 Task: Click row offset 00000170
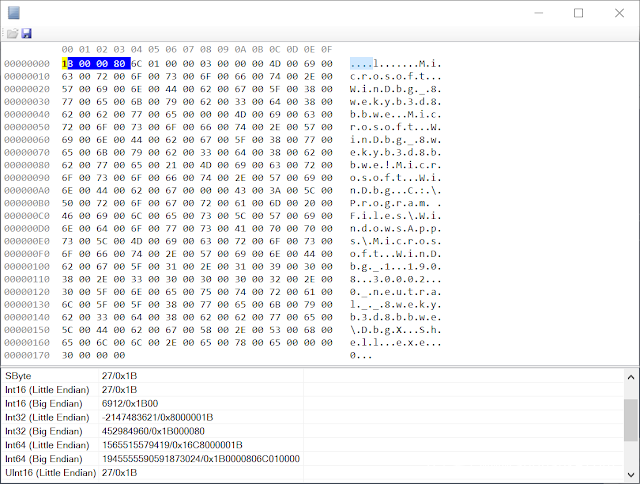tap(27, 355)
